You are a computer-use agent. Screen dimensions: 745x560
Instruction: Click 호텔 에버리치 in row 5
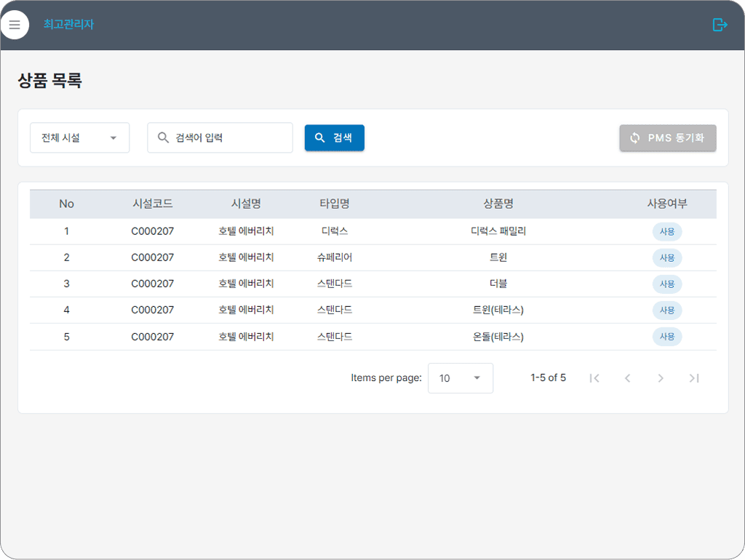click(x=246, y=337)
